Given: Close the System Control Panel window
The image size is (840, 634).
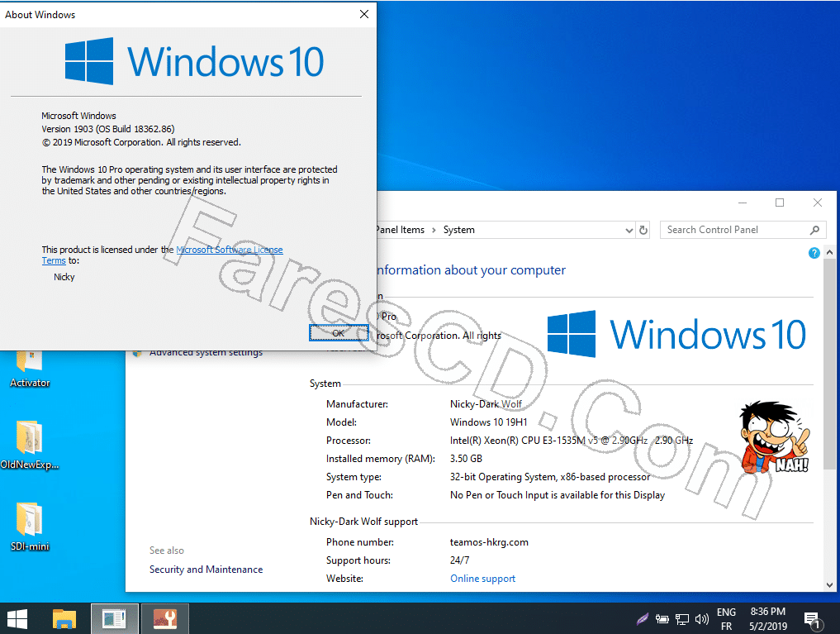Looking at the screenshot, I should pos(818,203).
